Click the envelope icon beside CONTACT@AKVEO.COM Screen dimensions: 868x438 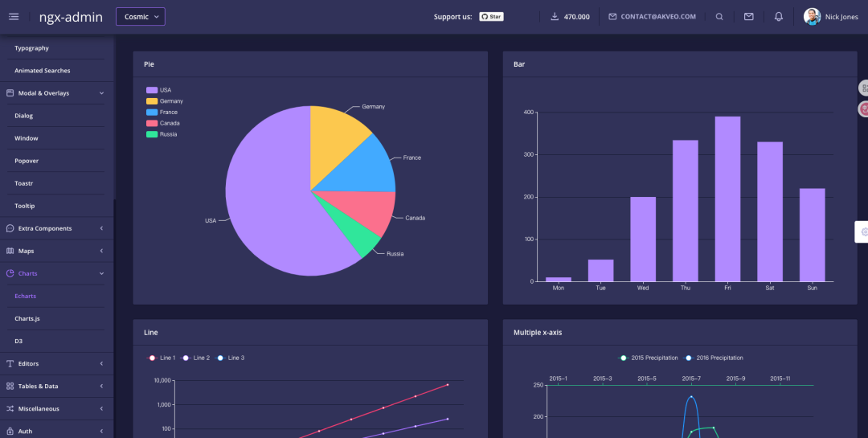(x=612, y=17)
